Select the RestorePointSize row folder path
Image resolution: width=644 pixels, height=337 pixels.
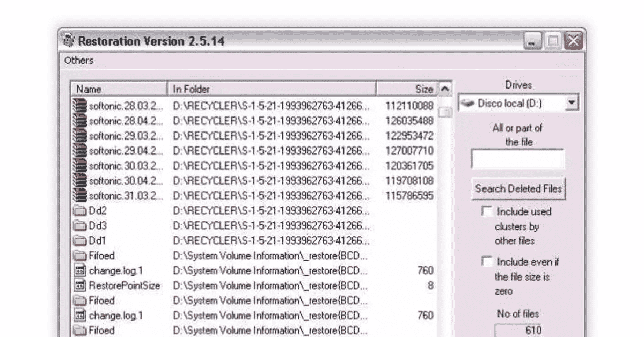(270, 285)
